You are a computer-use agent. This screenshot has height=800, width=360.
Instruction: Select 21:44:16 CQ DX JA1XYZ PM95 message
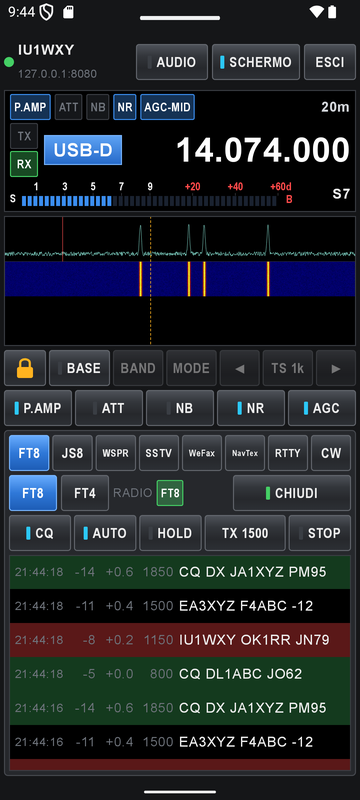180,708
